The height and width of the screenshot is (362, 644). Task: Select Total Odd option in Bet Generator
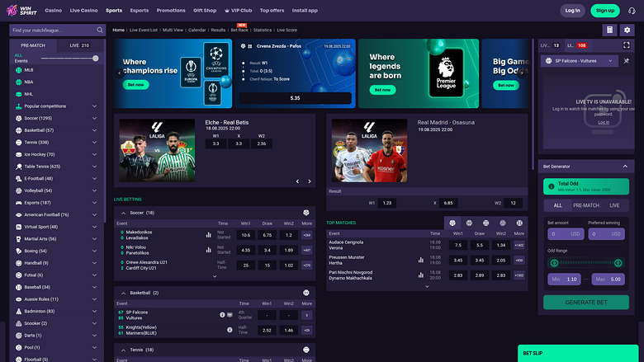tap(586, 186)
